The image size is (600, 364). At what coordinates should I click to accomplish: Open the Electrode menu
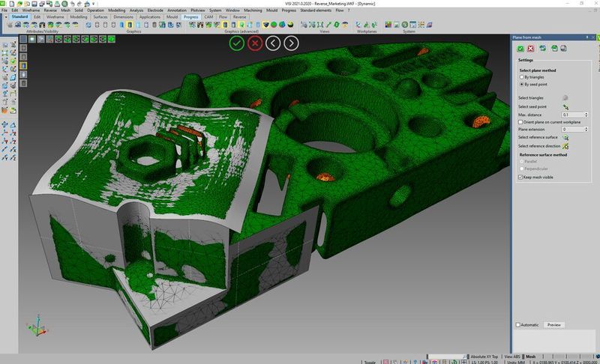(155, 10)
